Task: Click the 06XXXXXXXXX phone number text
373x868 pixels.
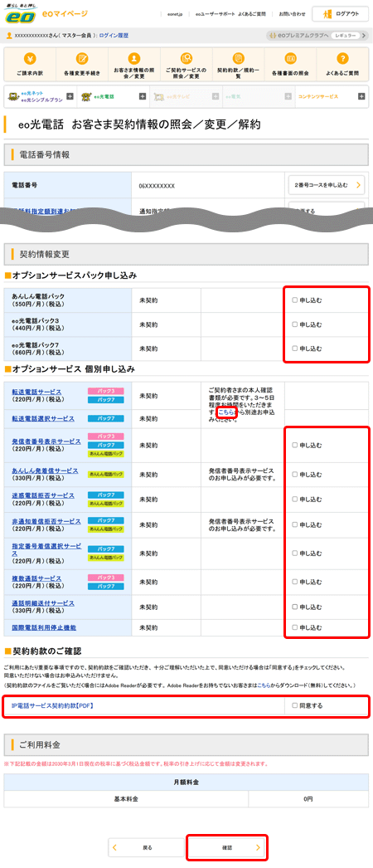Action: tap(157, 186)
